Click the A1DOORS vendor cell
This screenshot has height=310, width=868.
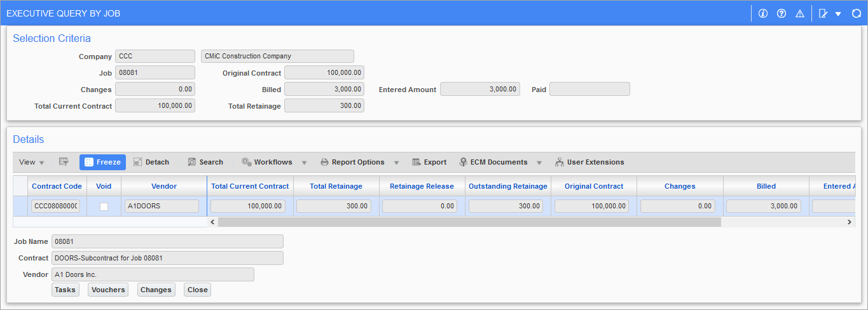(x=162, y=206)
